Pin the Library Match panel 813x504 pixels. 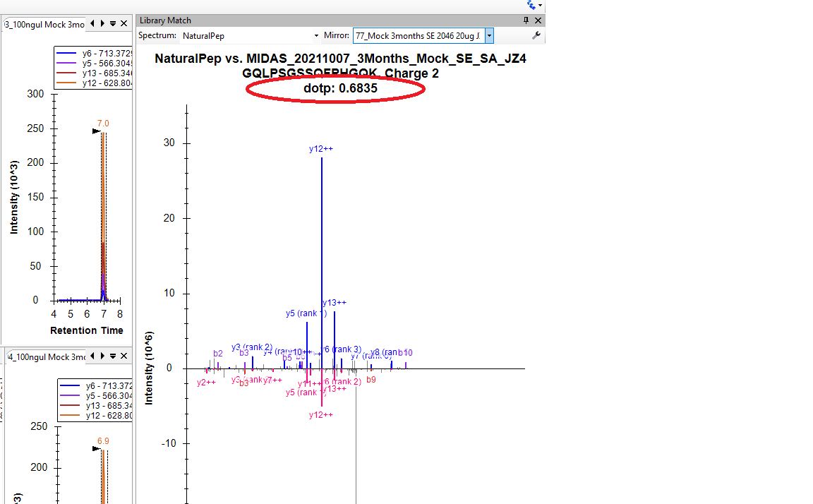pos(526,21)
